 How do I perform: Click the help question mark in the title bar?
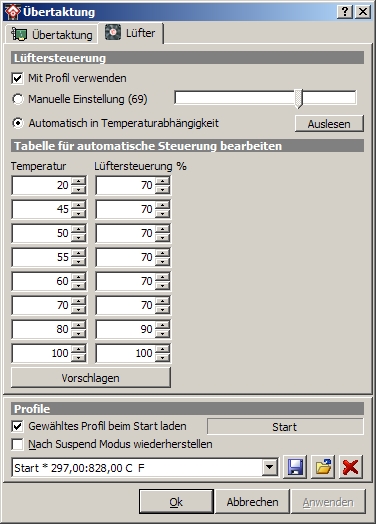click(x=345, y=12)
